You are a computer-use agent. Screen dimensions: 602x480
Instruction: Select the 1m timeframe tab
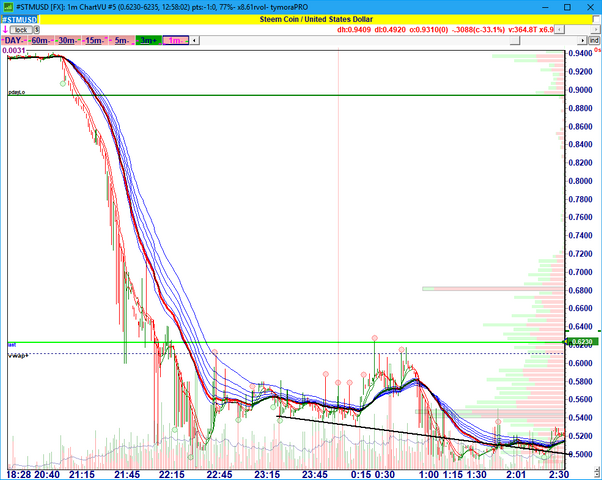pos(175,40)
